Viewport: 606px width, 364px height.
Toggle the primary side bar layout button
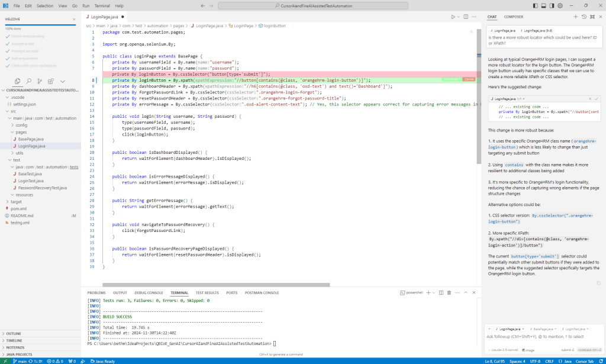536,5
